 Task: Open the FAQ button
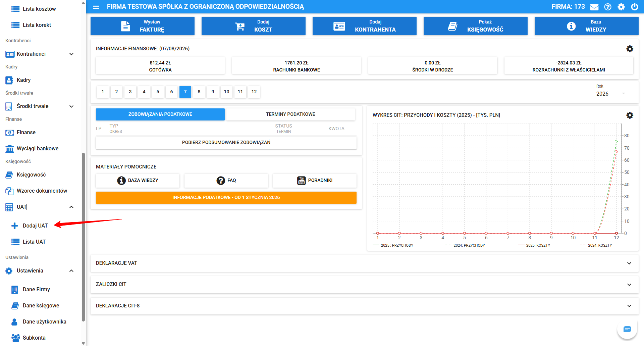click(x=226, y=181)
